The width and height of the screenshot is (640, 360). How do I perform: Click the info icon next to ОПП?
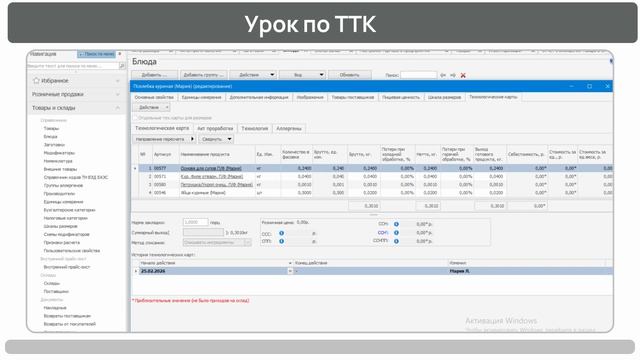pyautogui.click(x=281, y=241)
